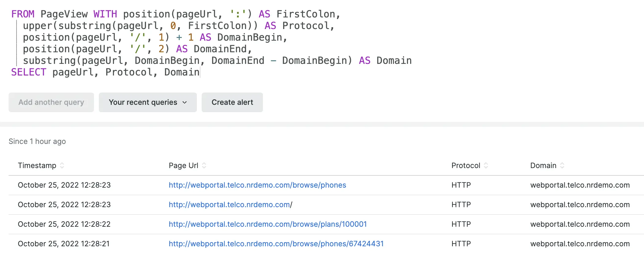Click the Timestamp column header
This screenshot has height=253, width=644.
tap(37, 166)
